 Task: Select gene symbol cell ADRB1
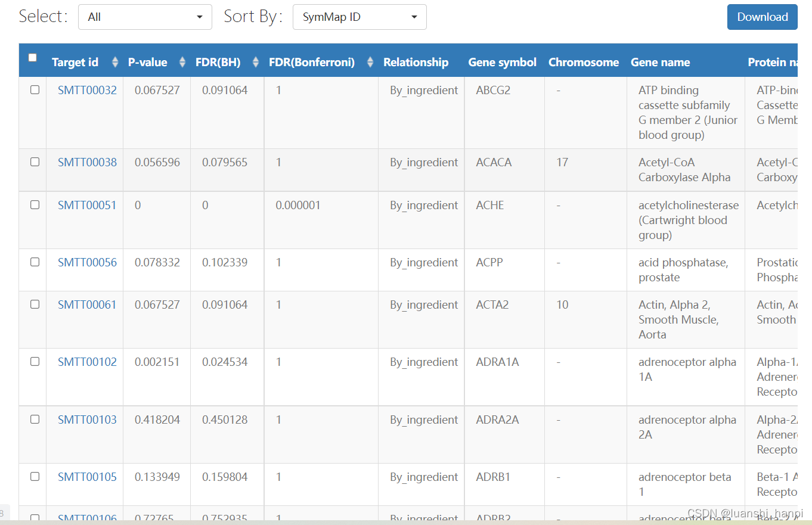coord(493,477)
